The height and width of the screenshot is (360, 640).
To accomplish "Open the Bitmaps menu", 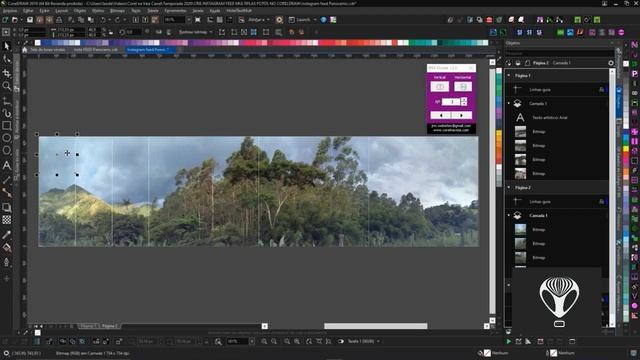I will 117,11.
